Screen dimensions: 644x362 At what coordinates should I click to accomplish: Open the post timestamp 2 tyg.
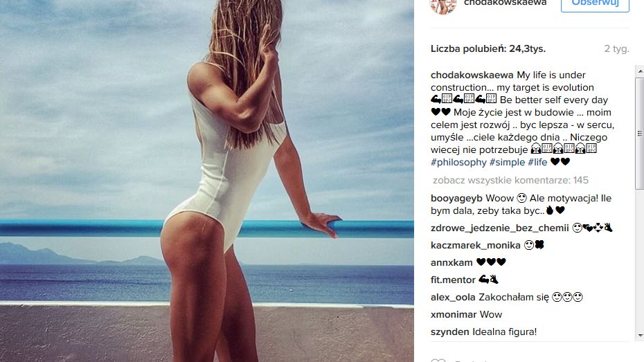[616, 49]
